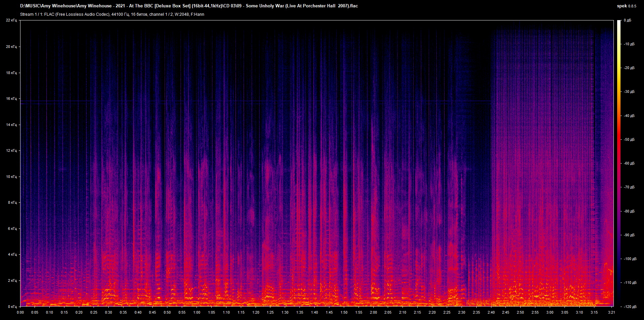Click the 0:00 time axis marker
Viewport: 644px width, 320px height.
coord(20,312)
